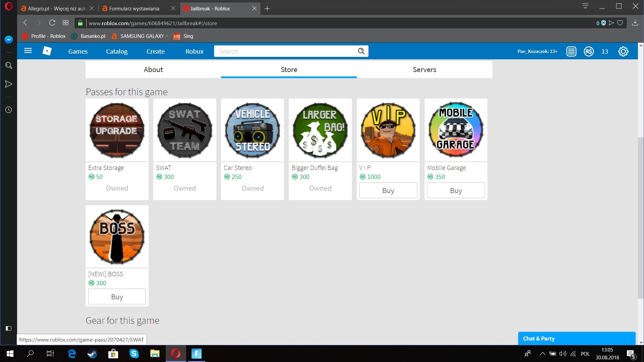
Task: Click the hamburger menu icon
Action: tap(28, 51)
